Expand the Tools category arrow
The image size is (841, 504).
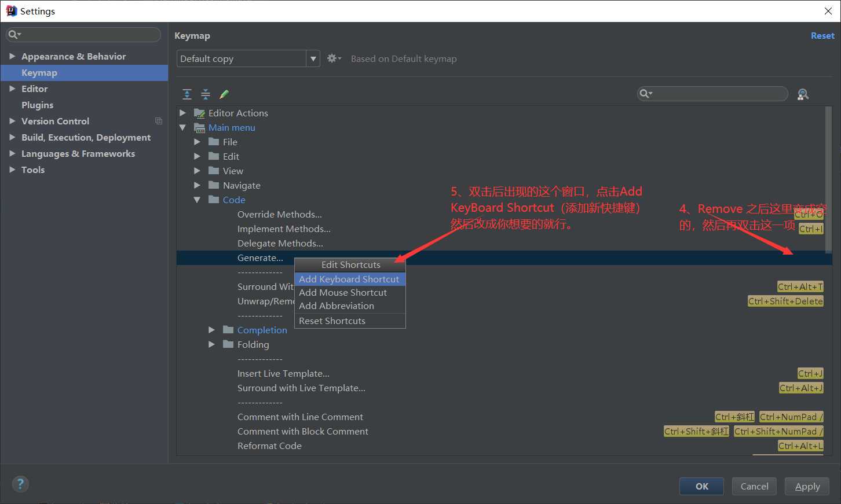click(12, 170)
